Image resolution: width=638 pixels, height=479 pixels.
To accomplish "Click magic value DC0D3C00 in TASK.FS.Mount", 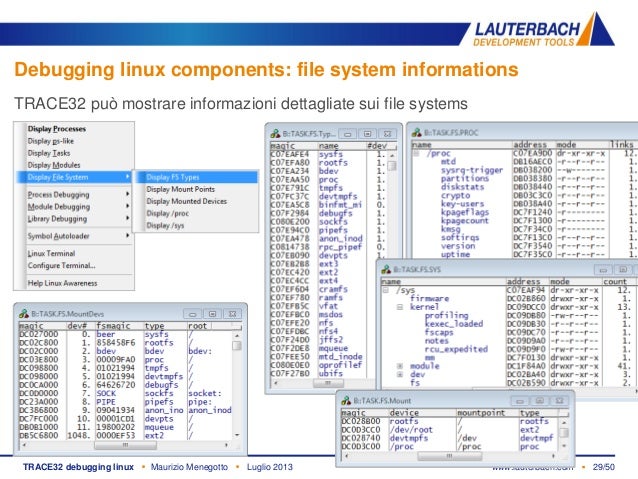I will click(x=361, y=446).
